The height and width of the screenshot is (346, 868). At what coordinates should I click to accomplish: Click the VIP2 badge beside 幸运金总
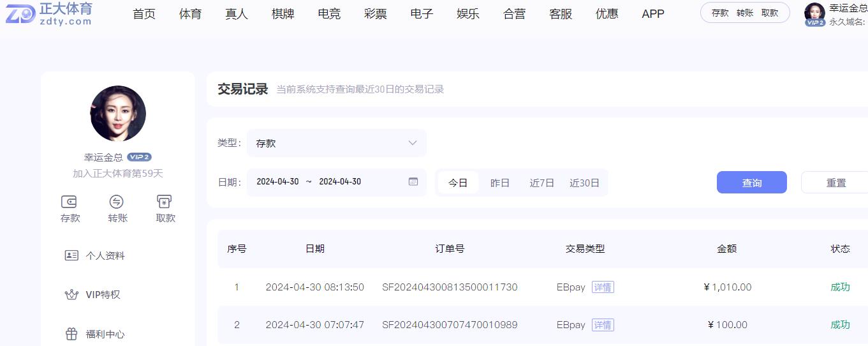tap(139, 157)
